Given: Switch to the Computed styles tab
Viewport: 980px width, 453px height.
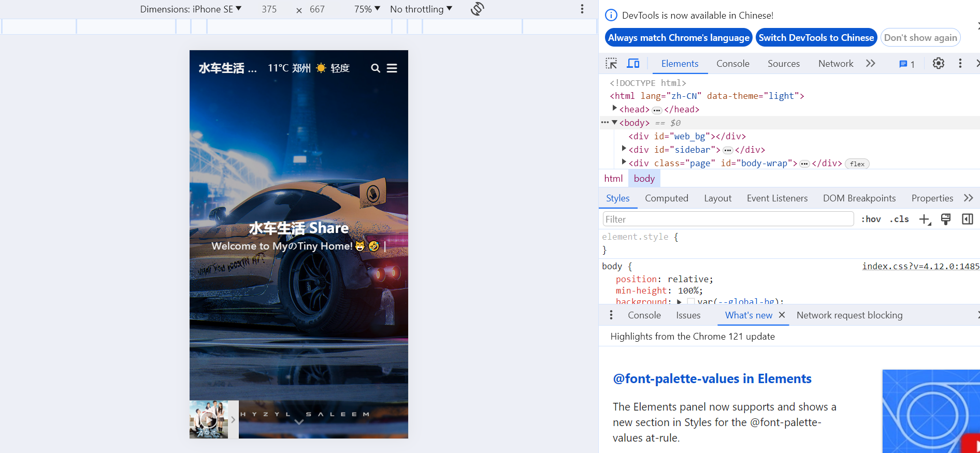Looking at the screenshot, I should (x=666, y=198).
